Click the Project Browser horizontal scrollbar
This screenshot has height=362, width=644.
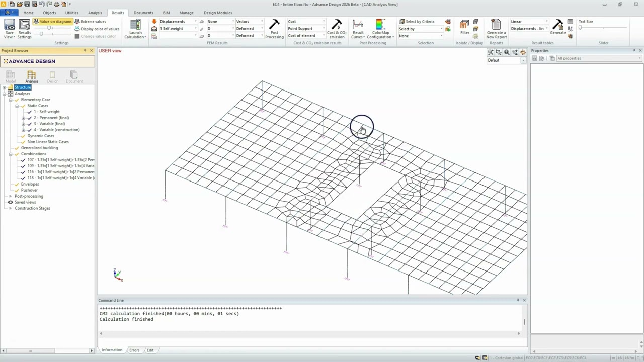pyautogui.click(x=30, y=350)
